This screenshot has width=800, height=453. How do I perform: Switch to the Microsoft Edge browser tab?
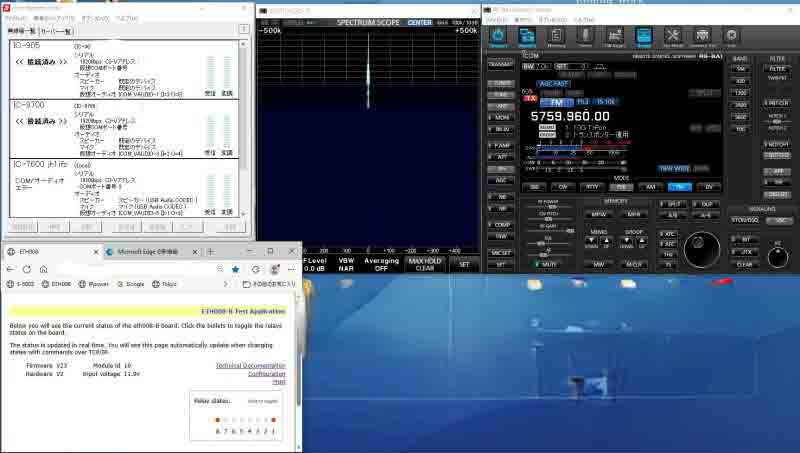(x=151, y=252)
